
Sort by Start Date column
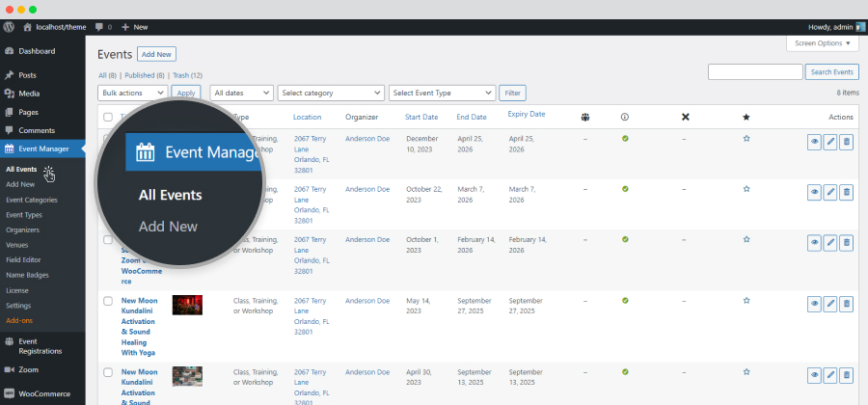pyautogui.click(x=421, y=117)
